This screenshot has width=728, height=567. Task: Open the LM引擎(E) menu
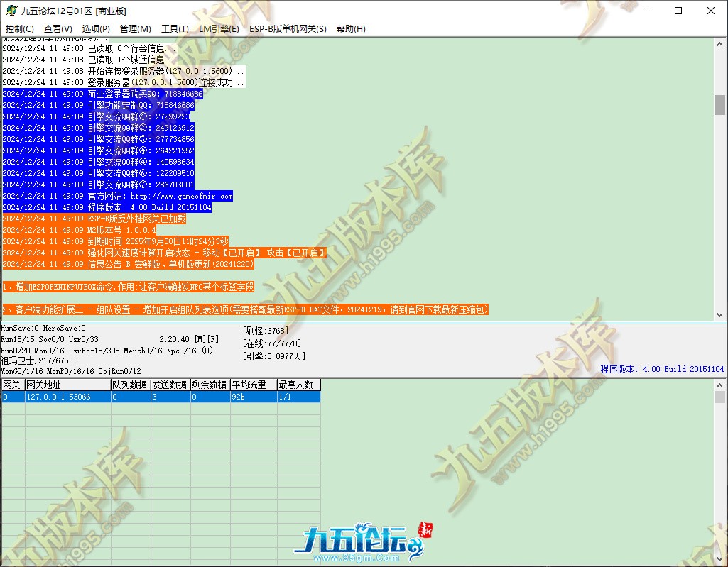(219, 29)
